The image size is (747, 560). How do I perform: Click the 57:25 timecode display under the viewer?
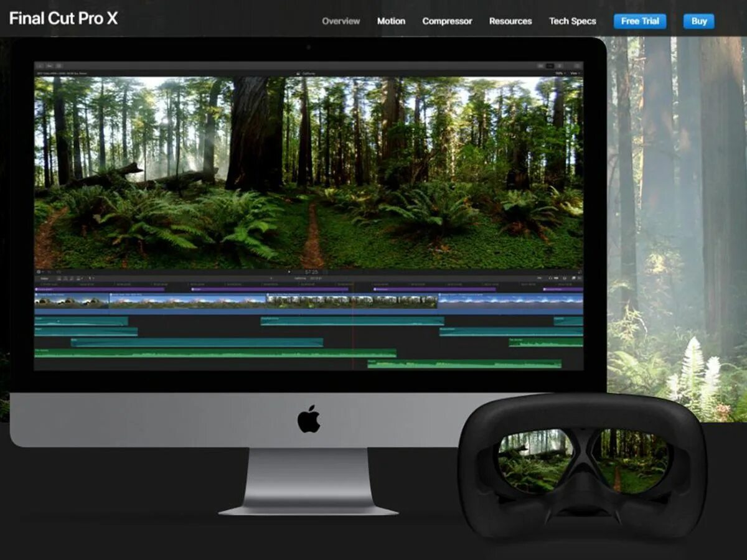coord(311,272)
